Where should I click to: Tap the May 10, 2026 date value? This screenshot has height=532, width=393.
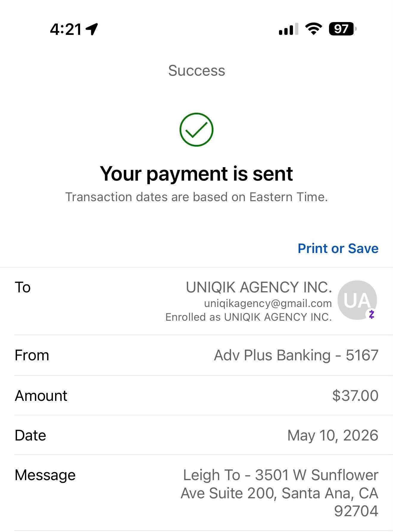coord(333,435)
